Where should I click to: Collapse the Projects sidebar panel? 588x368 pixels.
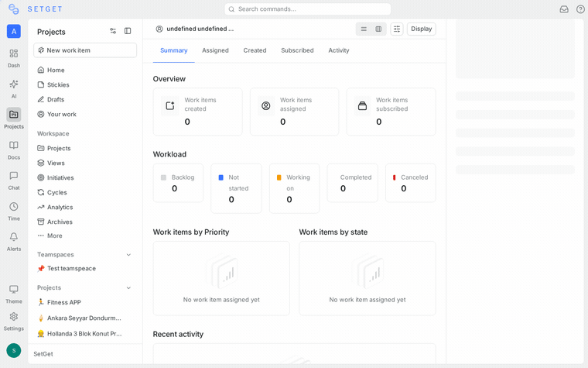(x=128, y=31)
